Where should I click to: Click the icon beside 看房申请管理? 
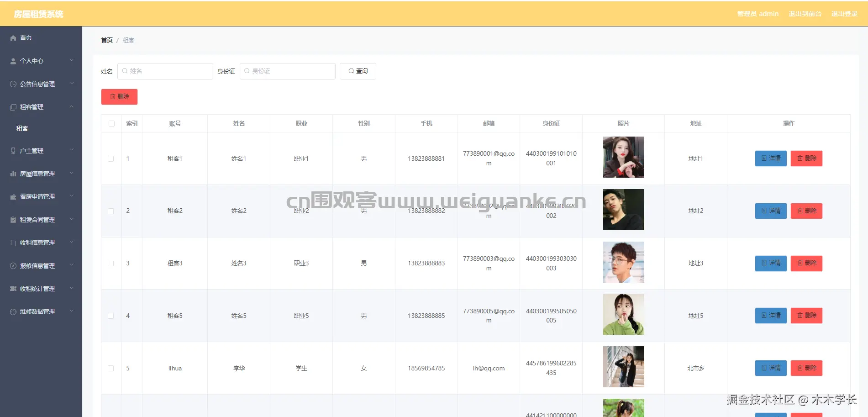[13, 197]
